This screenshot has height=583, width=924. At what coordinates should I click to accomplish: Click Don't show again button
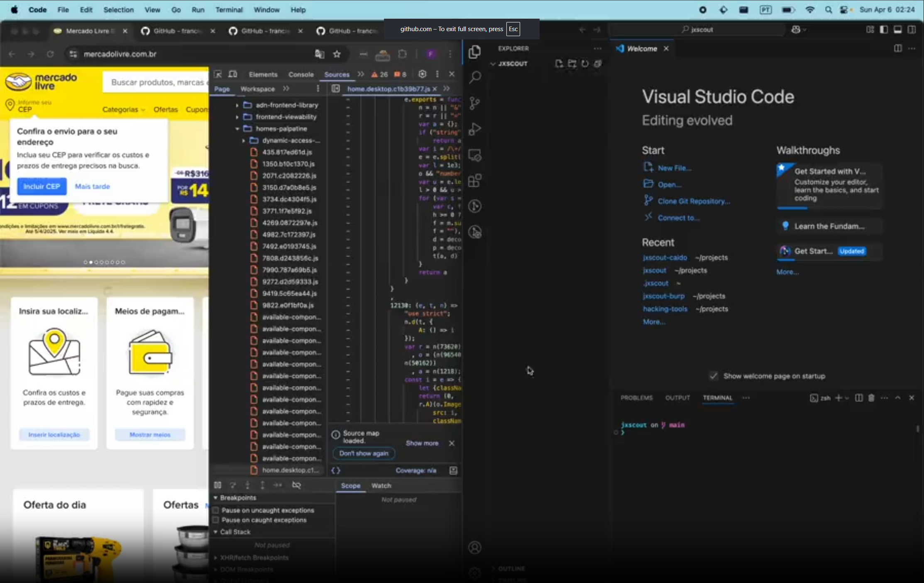pyautogui.click(x=364, y=453)
